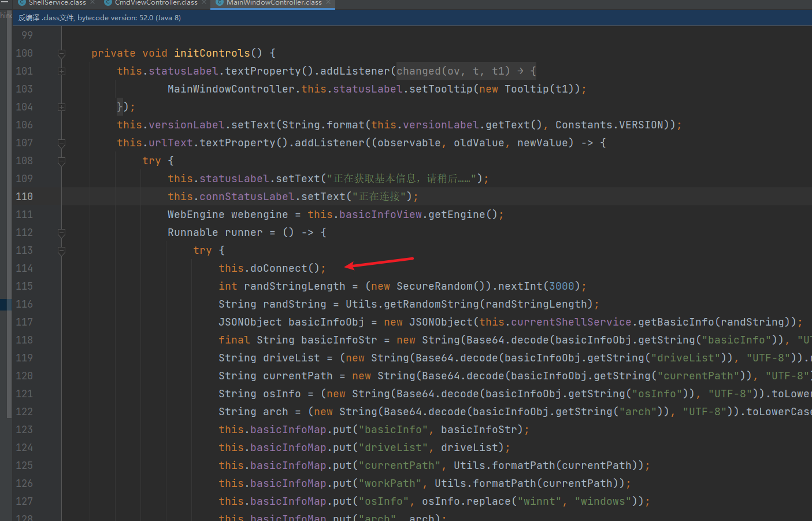The width and height of the screenshot is (812, 521).
Task: Click 'versionLabel.setText' on line 106
Action: pos(212,125)
